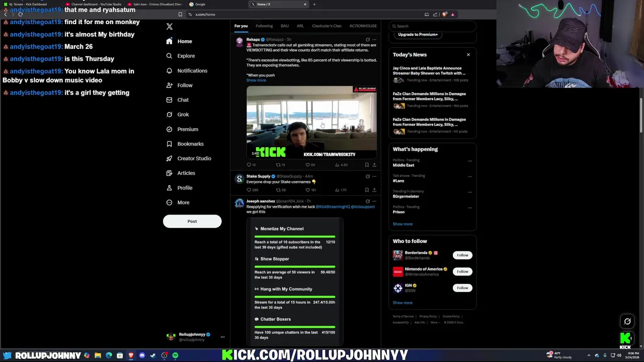Reply to the Rekapz post
The width and height of the screenshot is (644, 362).
tap(249, 165)
